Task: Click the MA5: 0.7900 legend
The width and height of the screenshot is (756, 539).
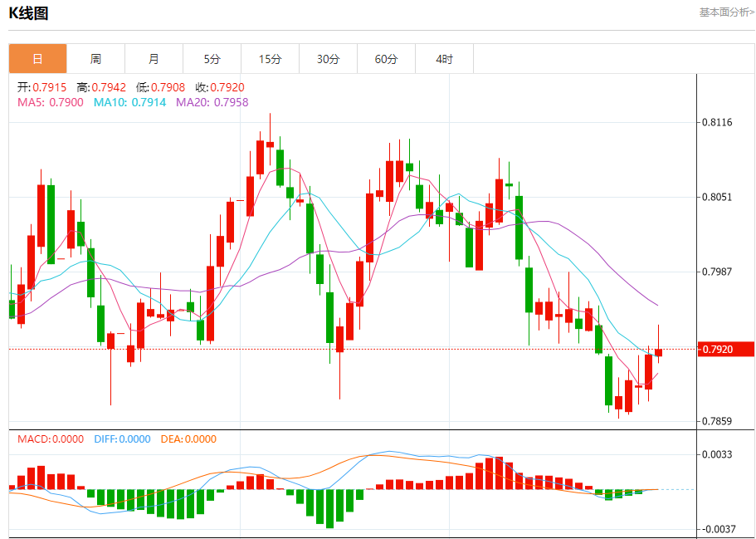Action: tap(50, 102)
